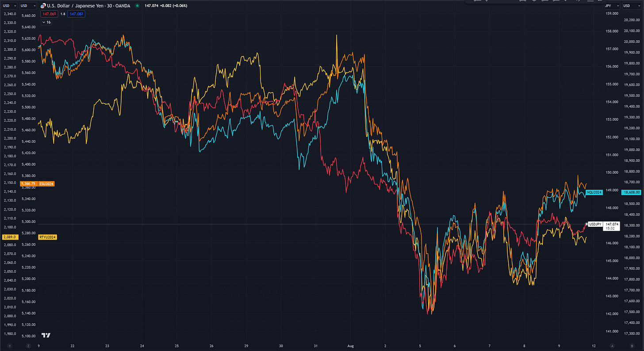Click the 1.8 spread value
The width and height of the screenshot is (644, 351).
[63, 14]
